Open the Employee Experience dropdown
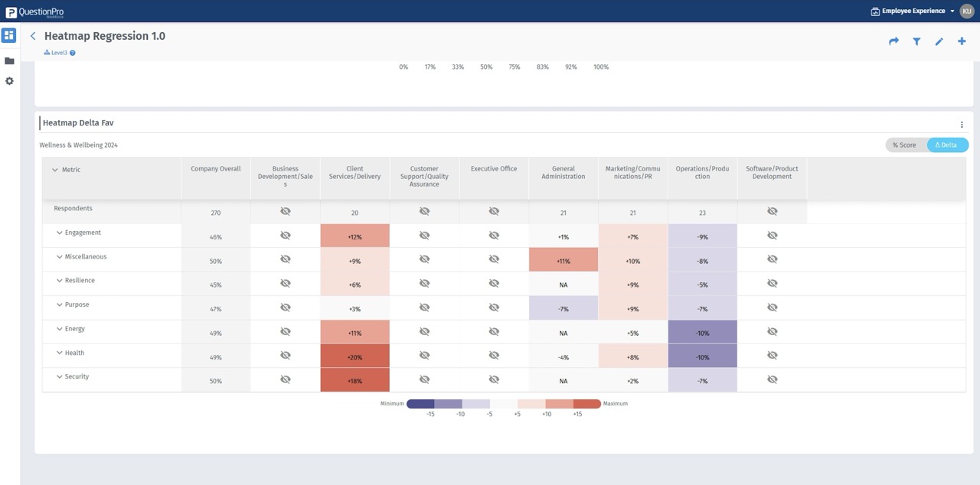980x485 pixels. pyautogui.click(x=913, y=11)
